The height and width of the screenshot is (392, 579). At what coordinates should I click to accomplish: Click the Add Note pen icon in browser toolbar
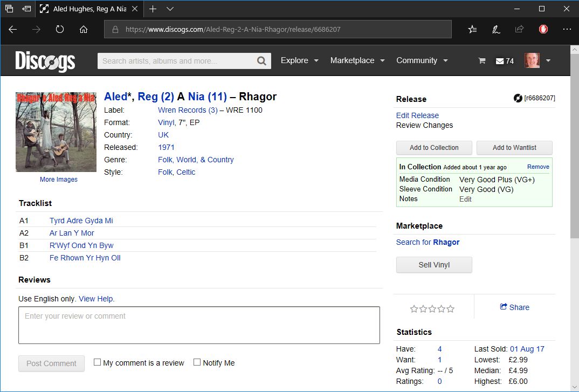tap(496, 29)
